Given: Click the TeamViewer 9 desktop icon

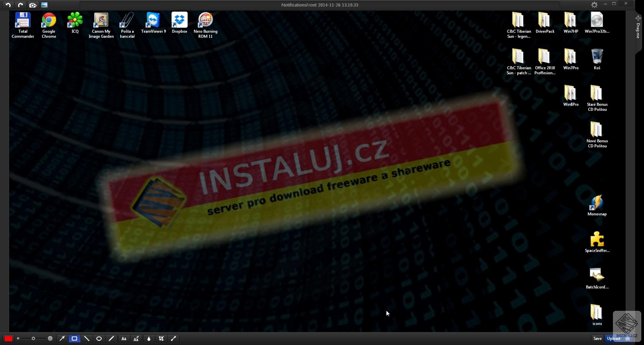Looking at the screenshot, I should pos(153,23).
